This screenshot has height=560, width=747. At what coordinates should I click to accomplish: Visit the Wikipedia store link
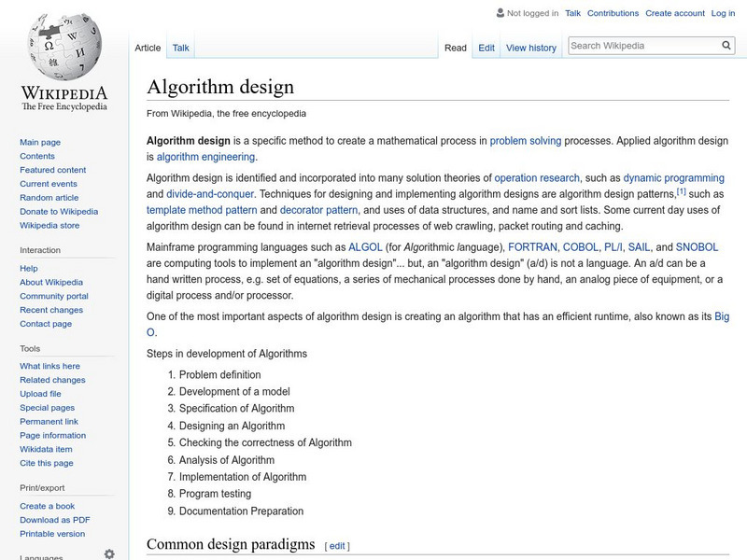[x=49, y=225]
